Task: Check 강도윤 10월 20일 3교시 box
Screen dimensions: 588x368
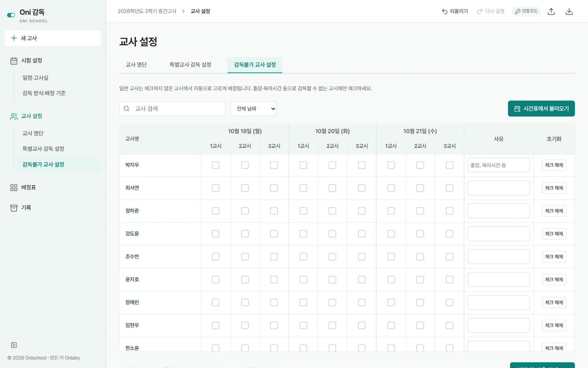Action: [x=362, y=234]
